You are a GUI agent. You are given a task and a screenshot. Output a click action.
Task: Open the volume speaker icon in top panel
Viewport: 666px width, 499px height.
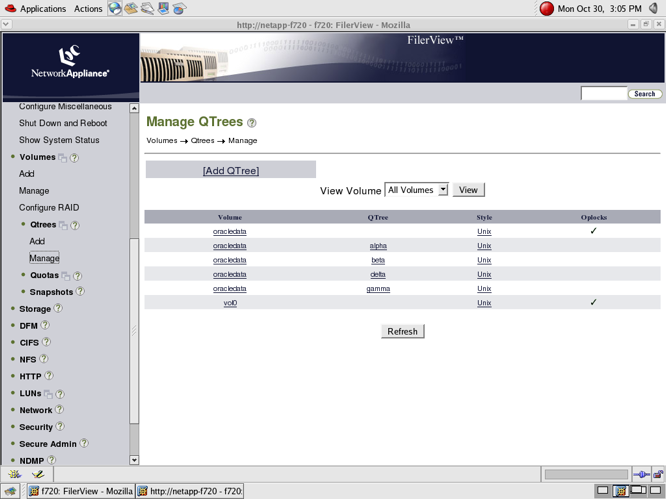tap(653, 8)
